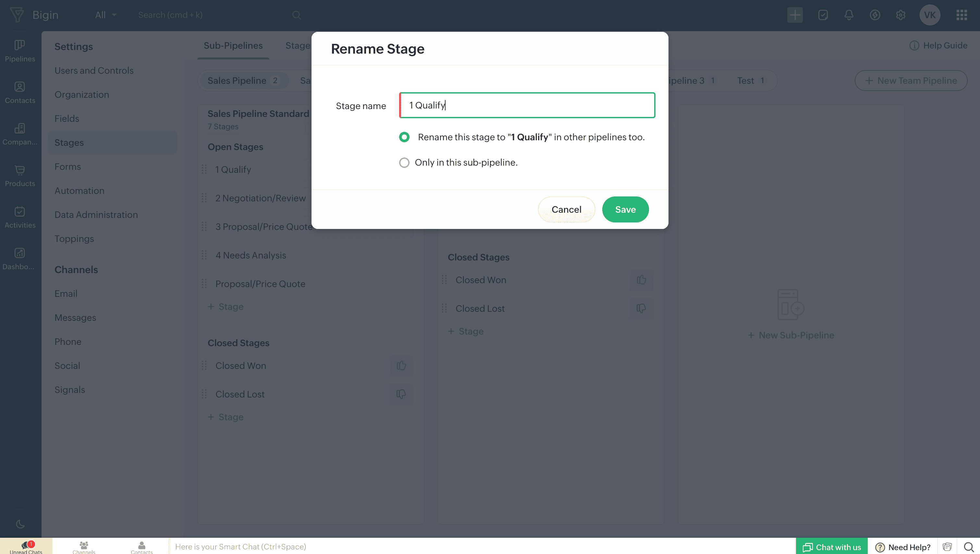Open Activities in the left rail
The image size is (980, 554).
20,217
